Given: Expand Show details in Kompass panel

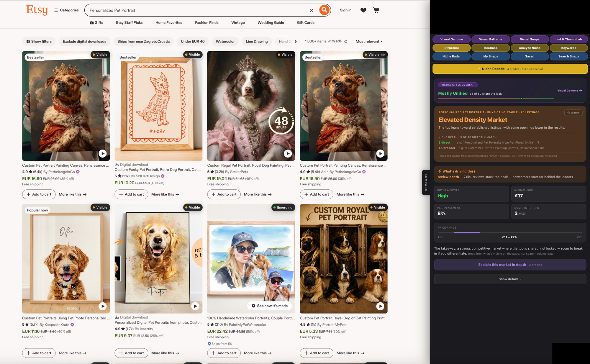Looking at the screenshot, I should [510, 279].
